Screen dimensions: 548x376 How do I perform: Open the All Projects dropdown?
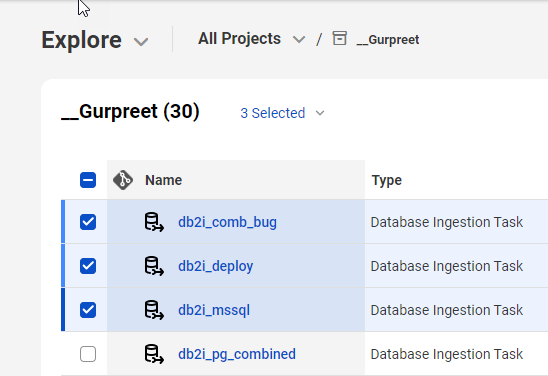pyautogui.click(x=251, y=39)
